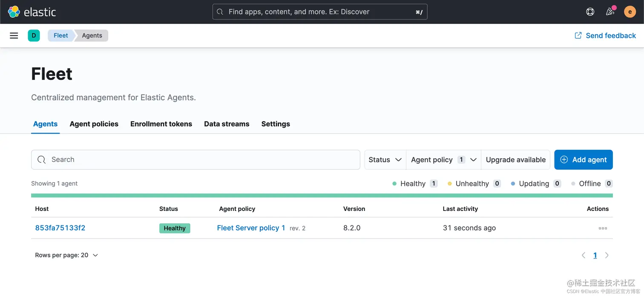Viewport: 644px width, 296px height.
Task: Go to next page arrow
Action: pos(607,255)
